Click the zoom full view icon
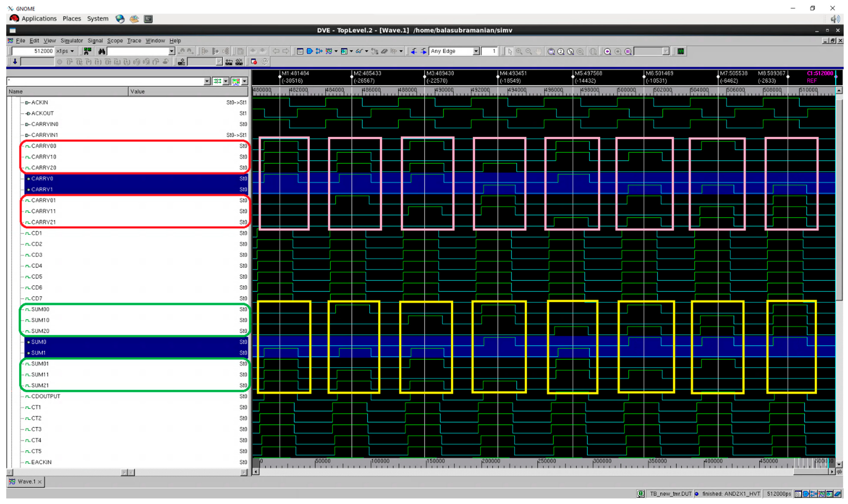 [551, 51]
